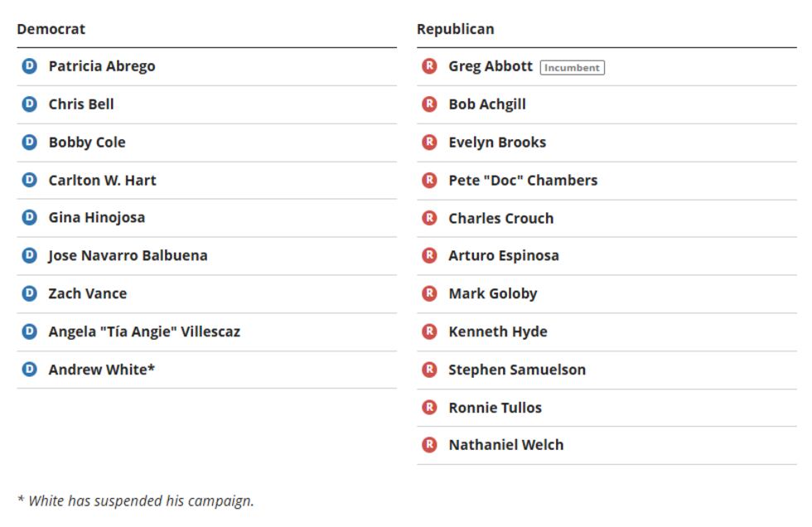Viewport: 812px width, 527px height.
Task: Click the R icon beside Mark Goloby
Action: (429, 293)
